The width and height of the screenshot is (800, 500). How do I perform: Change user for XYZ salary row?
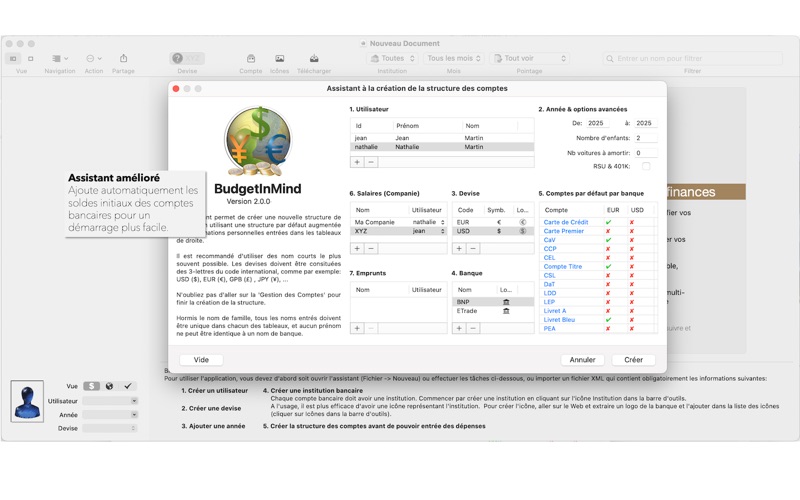(428, 231)
